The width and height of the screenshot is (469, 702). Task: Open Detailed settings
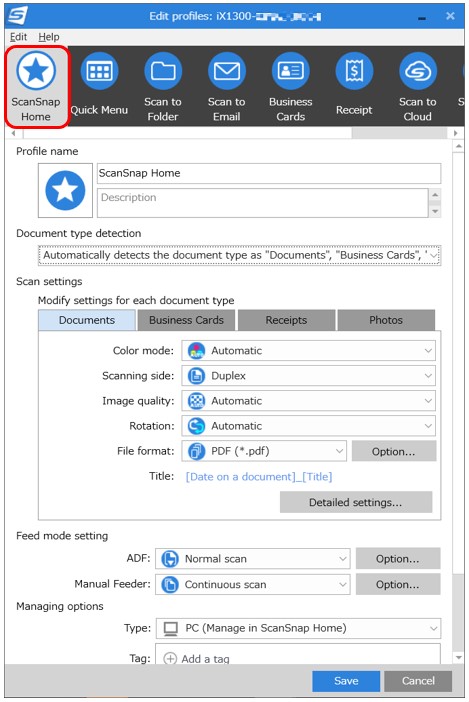tap(356, 502)
